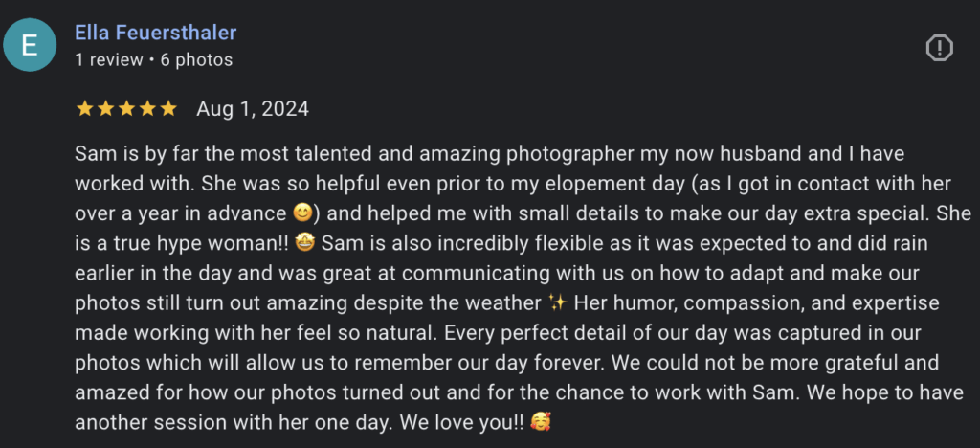Open Ella Feuersthaler's profile name link
Viewport: 980px width, 448px height.
tap(155, 33)
